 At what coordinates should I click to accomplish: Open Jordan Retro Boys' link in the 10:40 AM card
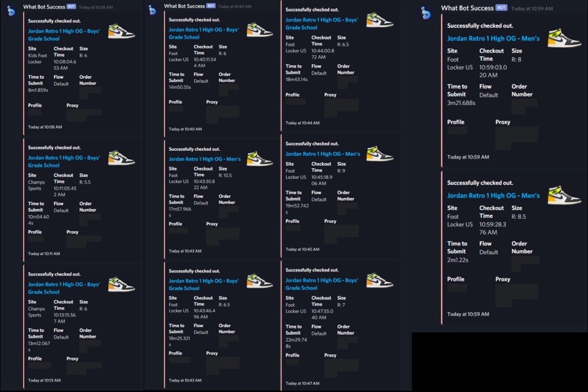pyautogui.click(x=203, y=33)
